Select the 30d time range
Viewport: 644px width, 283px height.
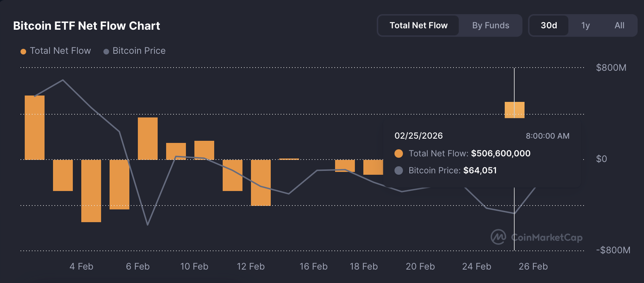(x=549, y=25)
